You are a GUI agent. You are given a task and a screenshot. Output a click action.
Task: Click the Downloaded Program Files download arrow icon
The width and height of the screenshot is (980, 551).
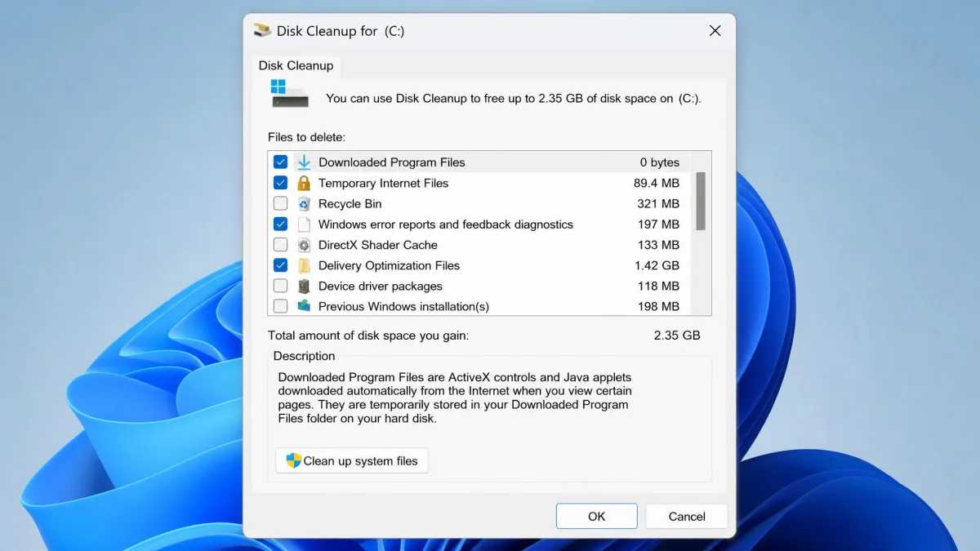(304, 162)
